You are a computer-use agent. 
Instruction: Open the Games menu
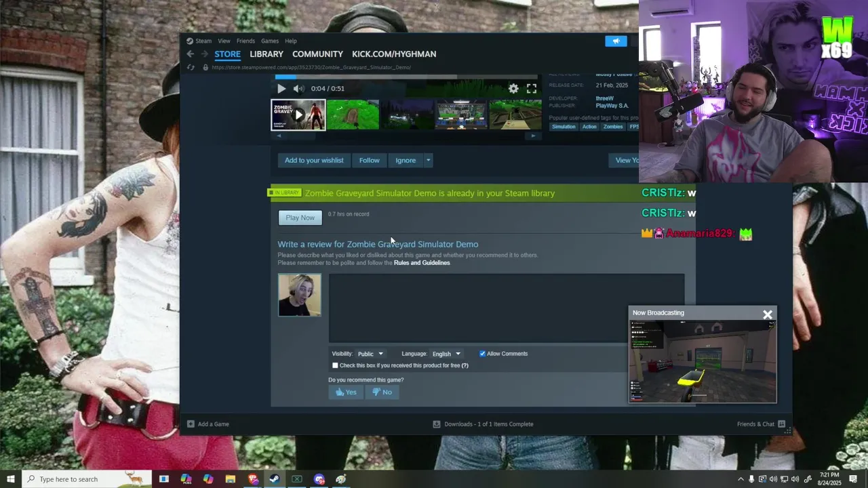pos(270,41)
